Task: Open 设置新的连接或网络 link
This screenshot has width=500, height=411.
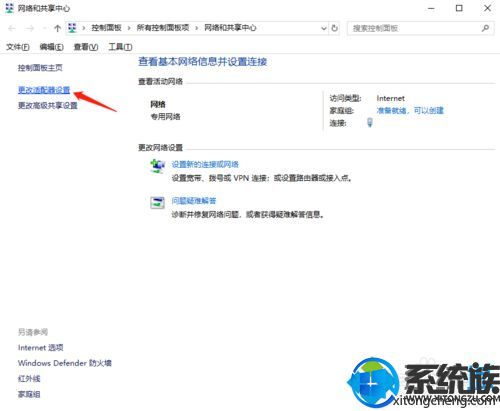Action: [x=205, y=164]
